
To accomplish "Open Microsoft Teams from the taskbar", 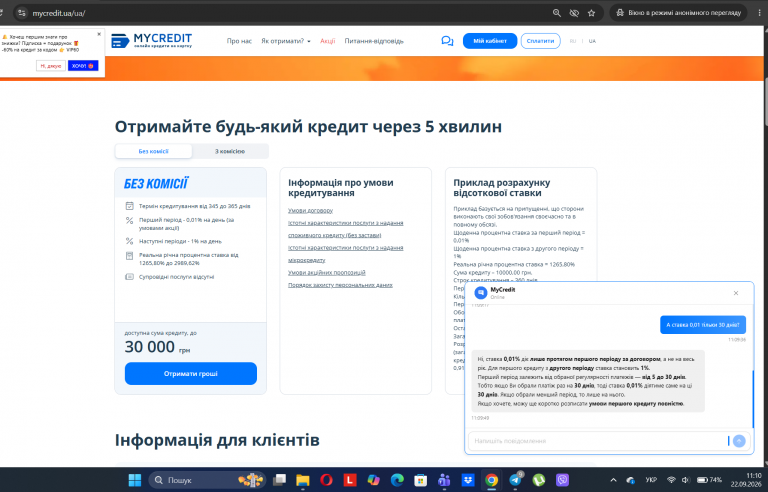I will coord(444,480).
